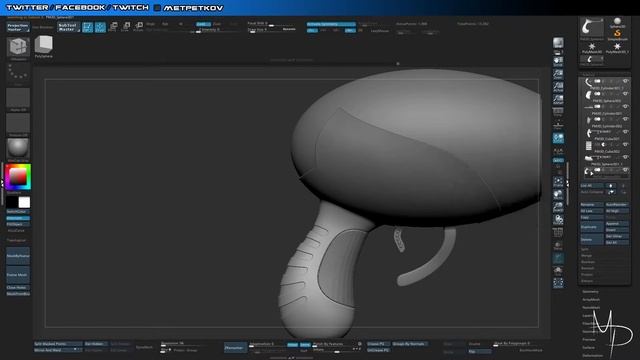Toggle Solo mode icon

point(558,271)
